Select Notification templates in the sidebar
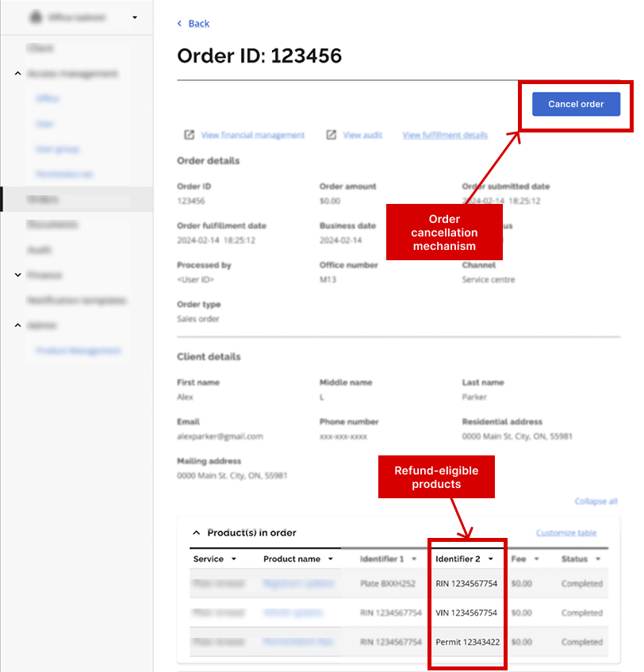 click(x=77, y=300)
